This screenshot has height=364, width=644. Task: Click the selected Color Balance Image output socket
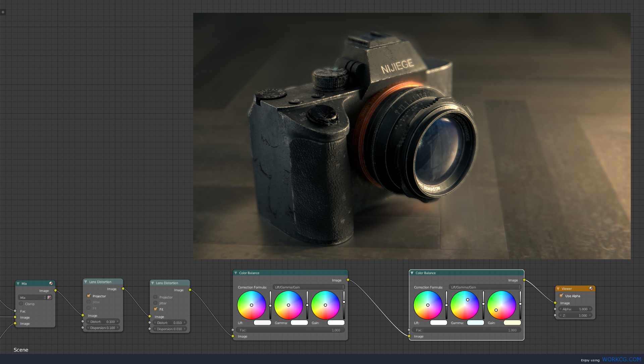coord(524,280)
